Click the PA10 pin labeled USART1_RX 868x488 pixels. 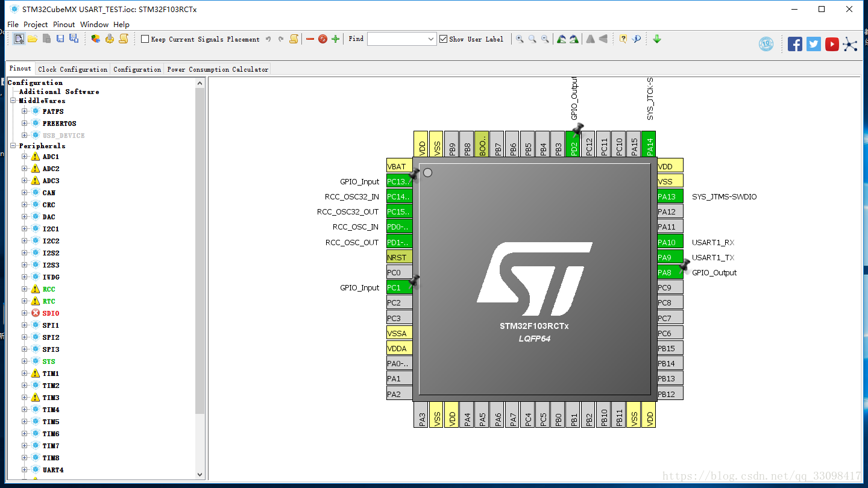(x=670, y=242)
